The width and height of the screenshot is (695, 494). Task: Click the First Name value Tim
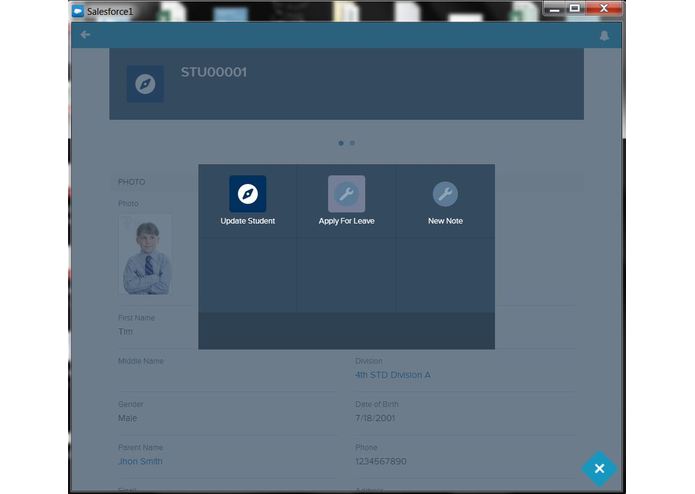click(x=125, y=331)
